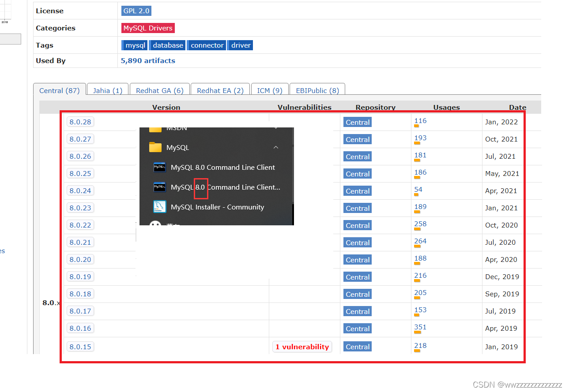The height and width of the screenshot is (392, 569).
Task: Open the MySQL folder icon in Start menu
Action: (155, 147)
